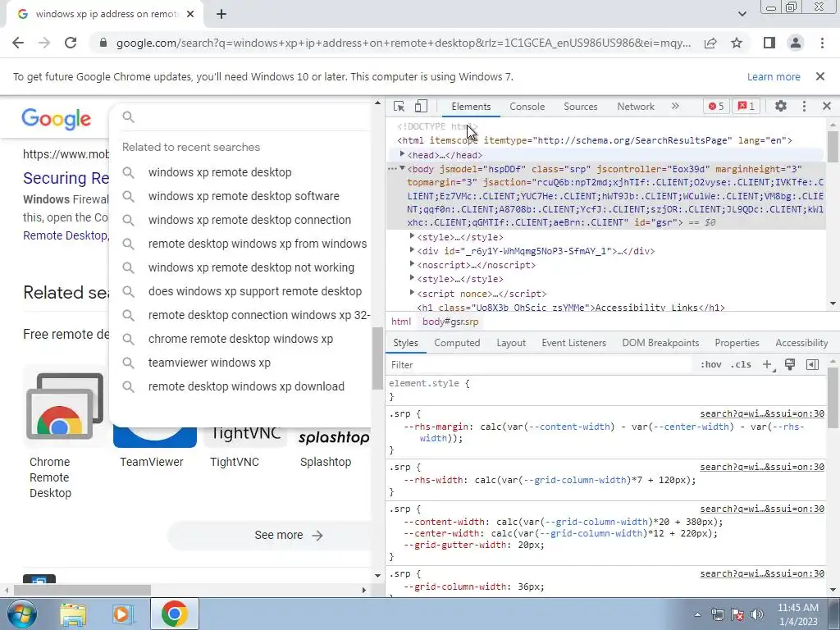Choose suggestion 'windows xp remote desktop software'
840x630 pixels.
point(244,196)
